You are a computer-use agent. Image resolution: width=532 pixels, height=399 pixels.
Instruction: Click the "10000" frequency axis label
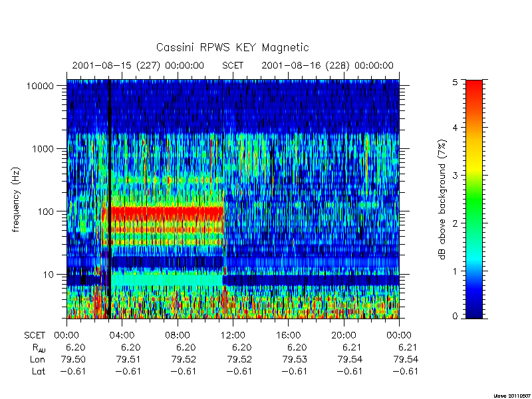pyautogui.click(x=40, y=86)
